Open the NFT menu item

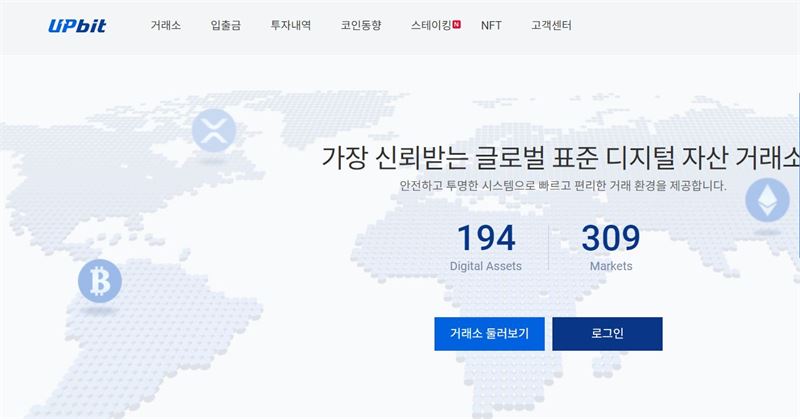491,26
